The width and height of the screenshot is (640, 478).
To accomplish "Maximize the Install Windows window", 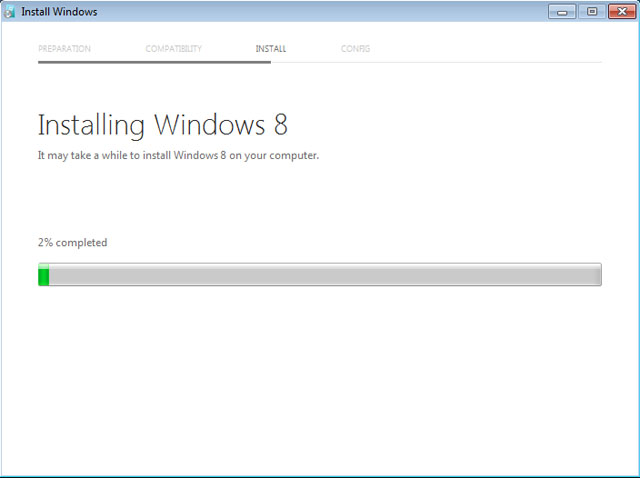I will [x=592, y=12].
